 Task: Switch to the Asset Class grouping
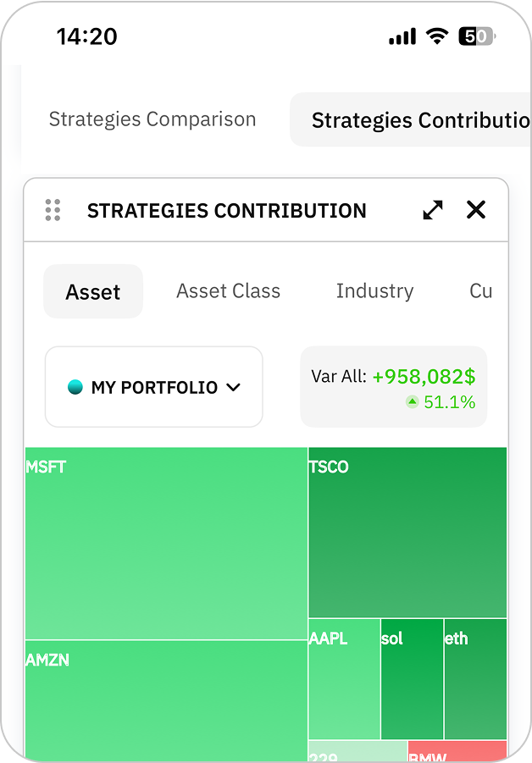pyautogui.click(x=228, y=291)
